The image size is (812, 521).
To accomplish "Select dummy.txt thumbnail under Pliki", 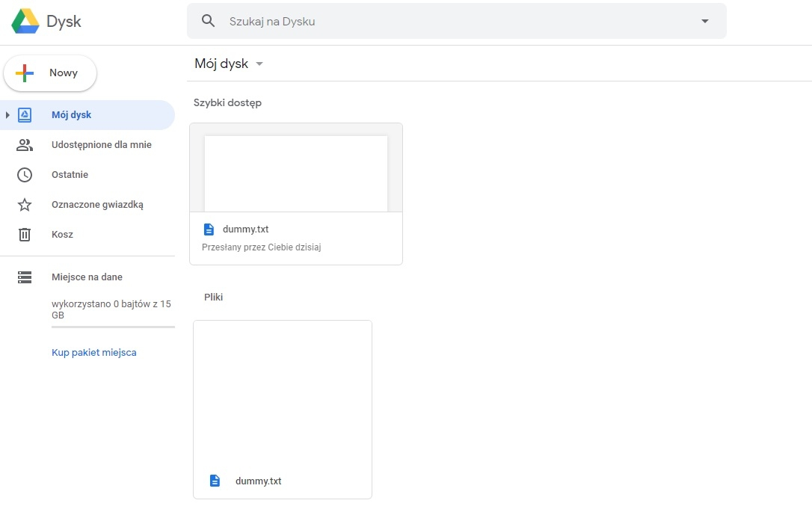I will (283, 396).
